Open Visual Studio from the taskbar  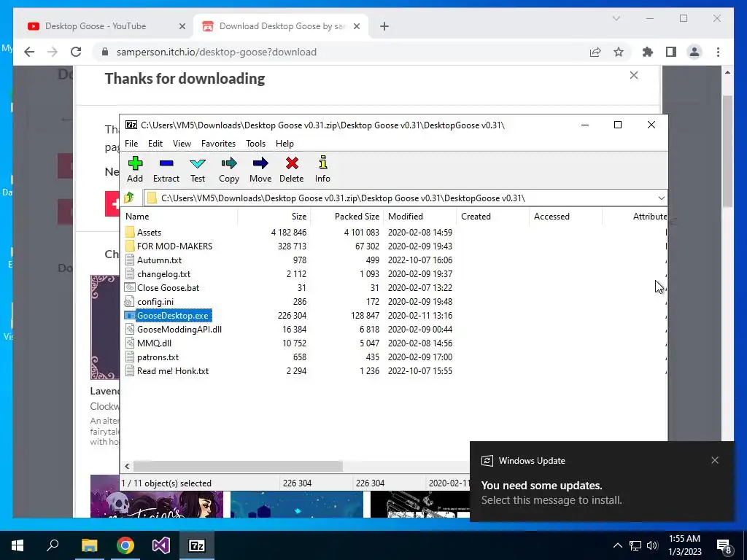[161, 545]
